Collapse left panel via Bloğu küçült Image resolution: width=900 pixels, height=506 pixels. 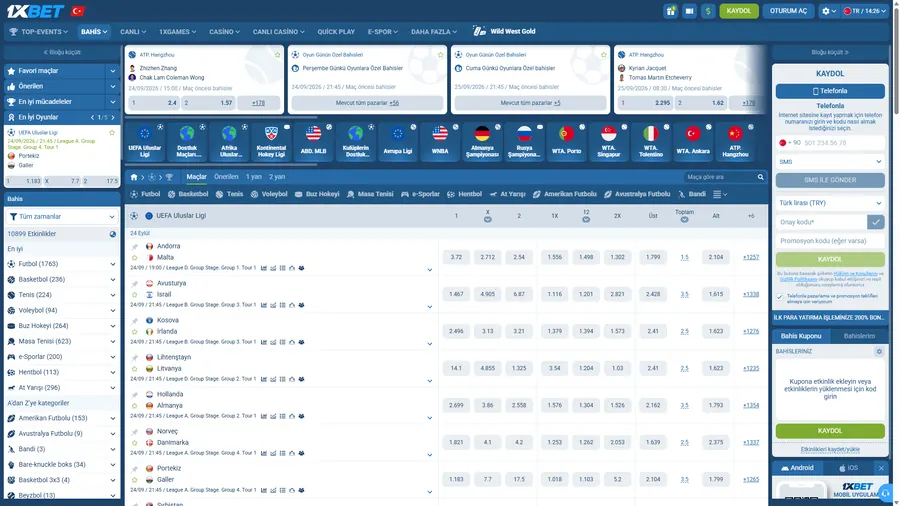tap(62, 52)
